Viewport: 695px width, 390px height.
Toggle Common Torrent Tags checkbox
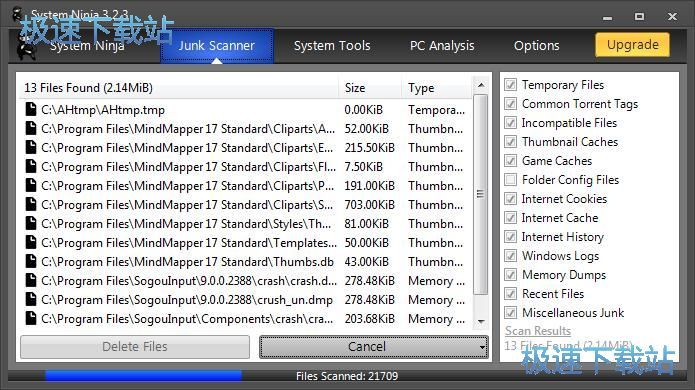[511, 104]
